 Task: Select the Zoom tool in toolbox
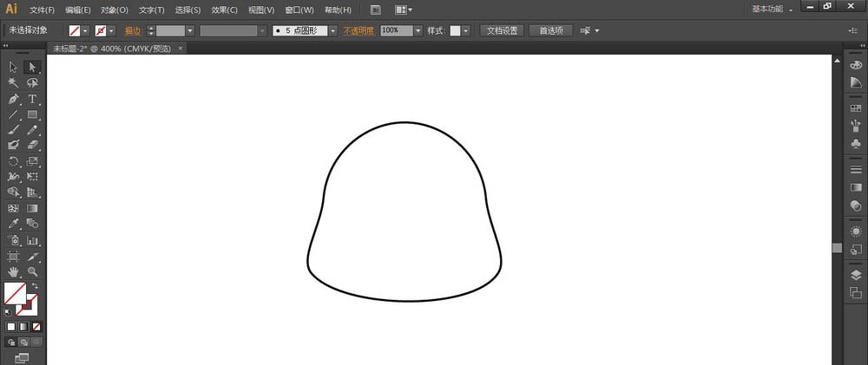pos(32,271)
